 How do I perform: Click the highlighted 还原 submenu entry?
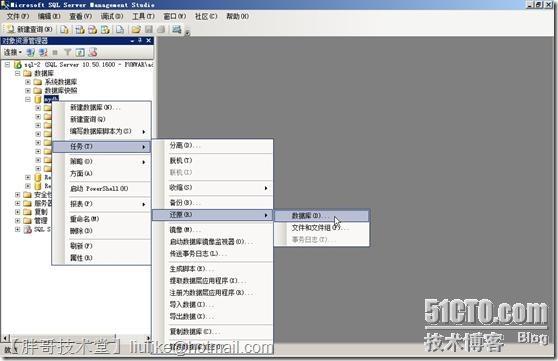213,215
